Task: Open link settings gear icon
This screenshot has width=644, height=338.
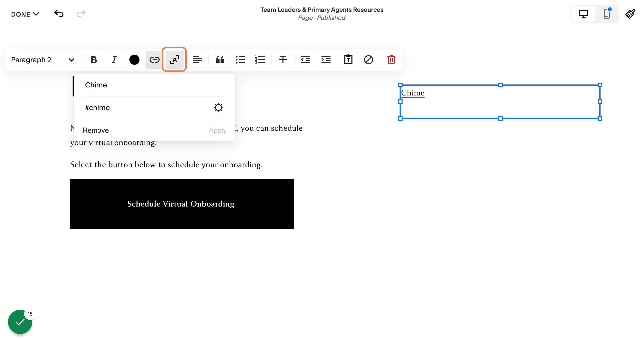Action: coord(218,108)
